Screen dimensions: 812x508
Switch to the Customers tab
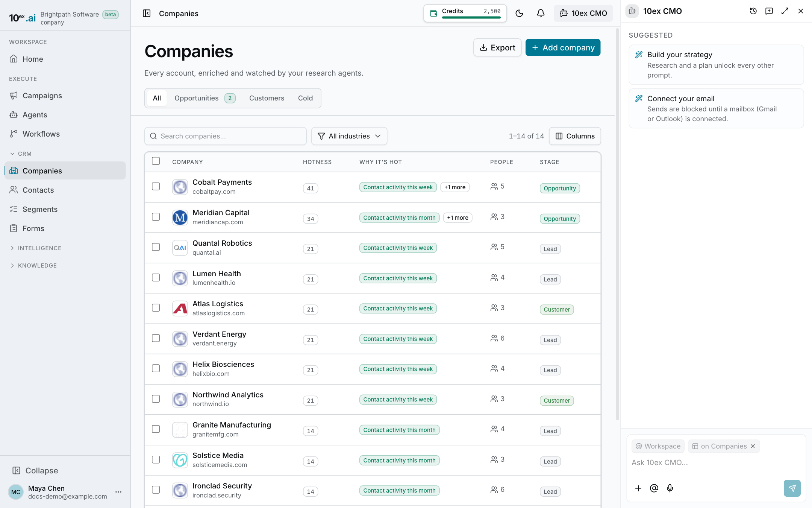coord(267,98)
